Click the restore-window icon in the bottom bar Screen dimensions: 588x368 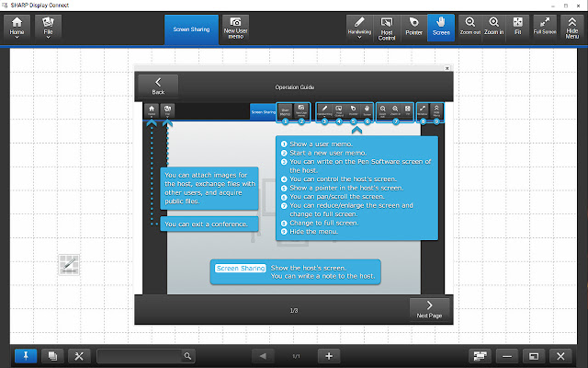pos(534,356)
